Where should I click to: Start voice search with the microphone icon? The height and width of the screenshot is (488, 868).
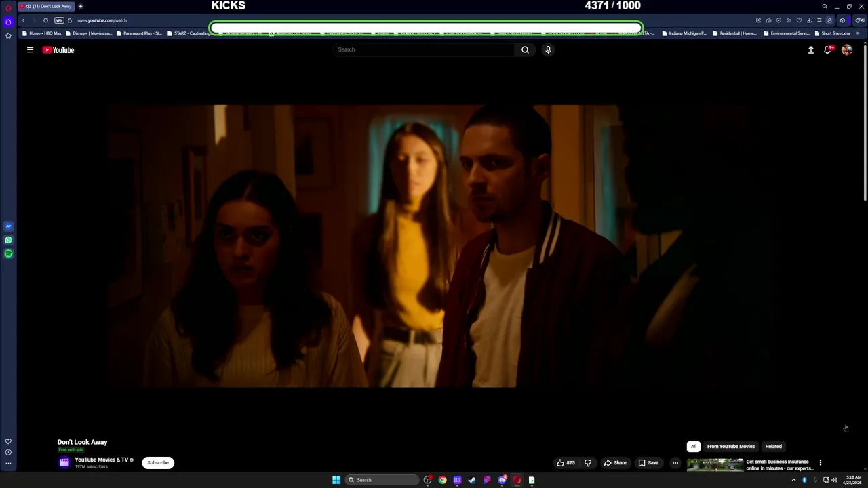[x=548, y=49]
